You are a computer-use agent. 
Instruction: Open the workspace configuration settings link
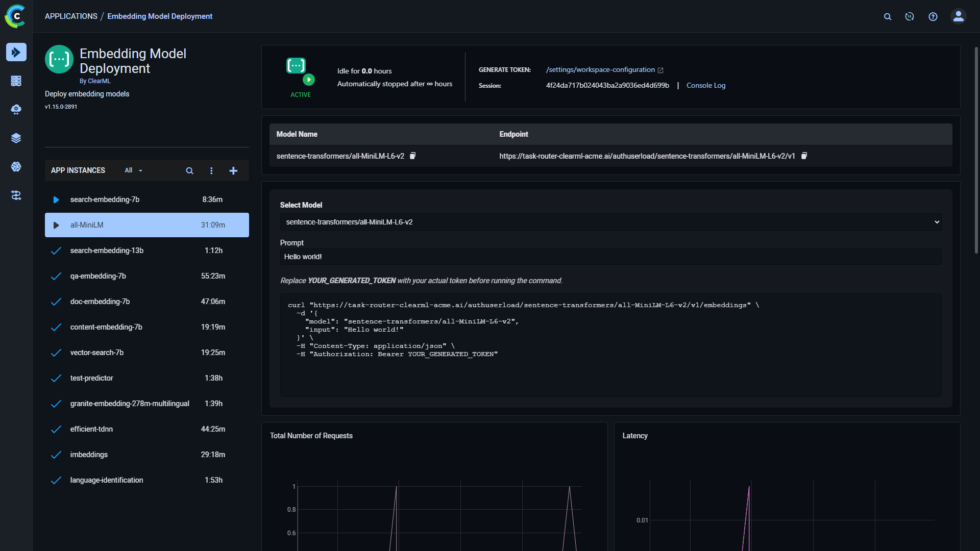[600, 69]
